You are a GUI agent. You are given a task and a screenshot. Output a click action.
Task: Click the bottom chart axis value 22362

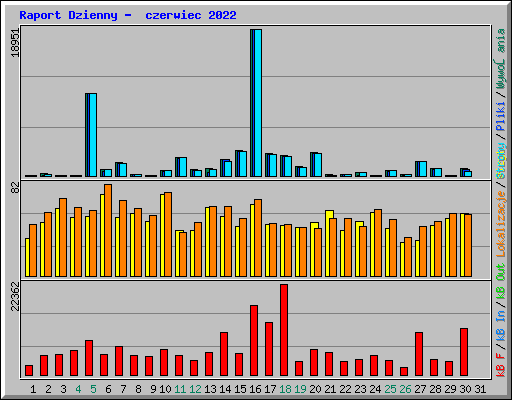[15, 296]
